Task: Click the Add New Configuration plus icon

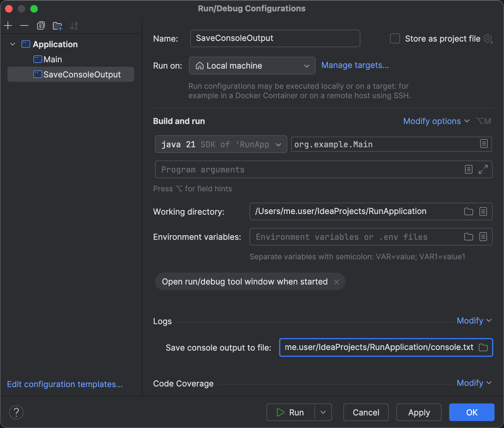Action: [8, 25]
